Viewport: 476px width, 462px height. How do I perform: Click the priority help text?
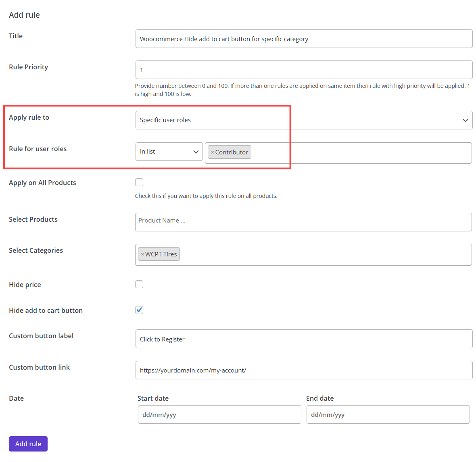tap(303, 90)
